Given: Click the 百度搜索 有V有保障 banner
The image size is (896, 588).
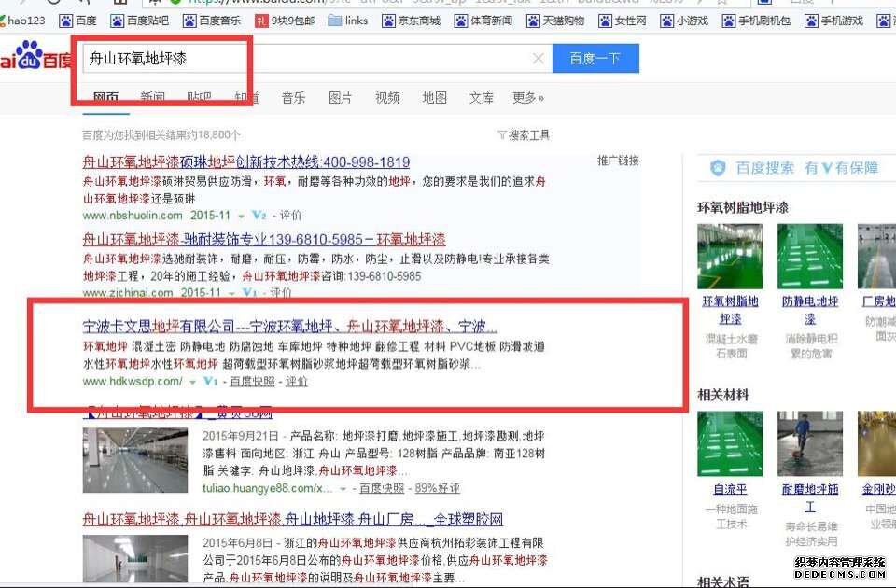Looking at the screenshot, I should [793, 168].
